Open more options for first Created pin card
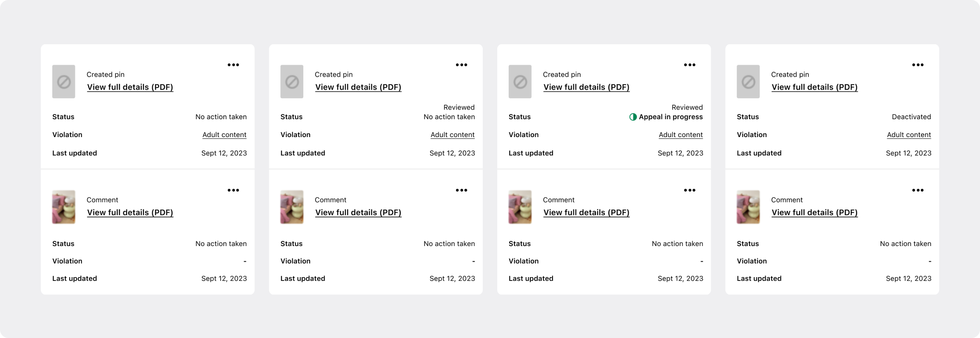 pos(233,65)
